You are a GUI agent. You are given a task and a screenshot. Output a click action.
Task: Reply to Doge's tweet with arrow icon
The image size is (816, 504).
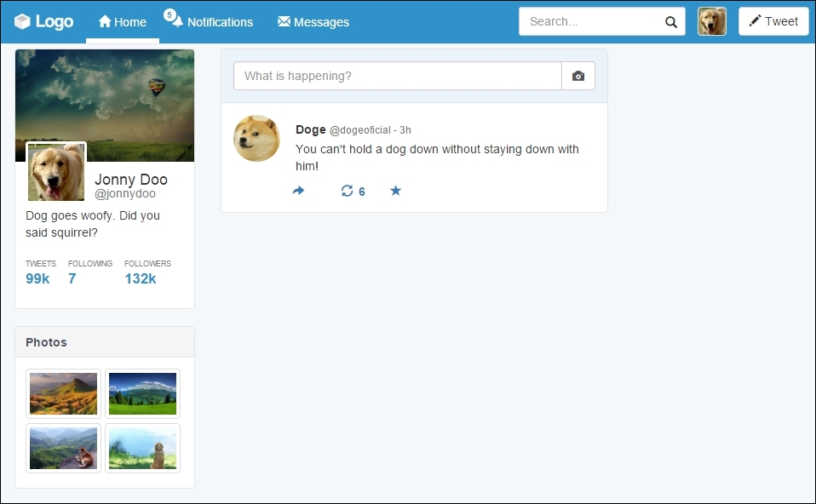(298, 191)
